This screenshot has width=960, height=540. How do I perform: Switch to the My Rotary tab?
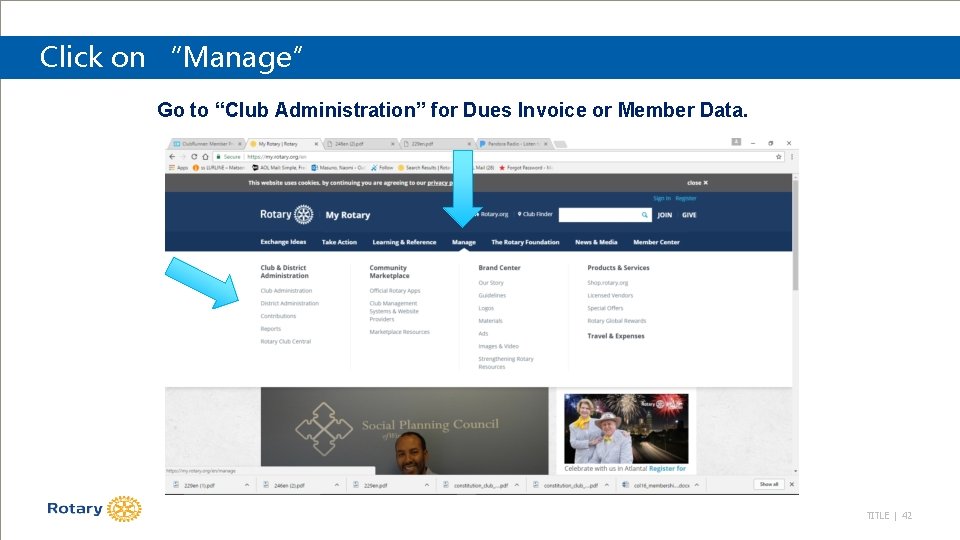click(283, 144)
